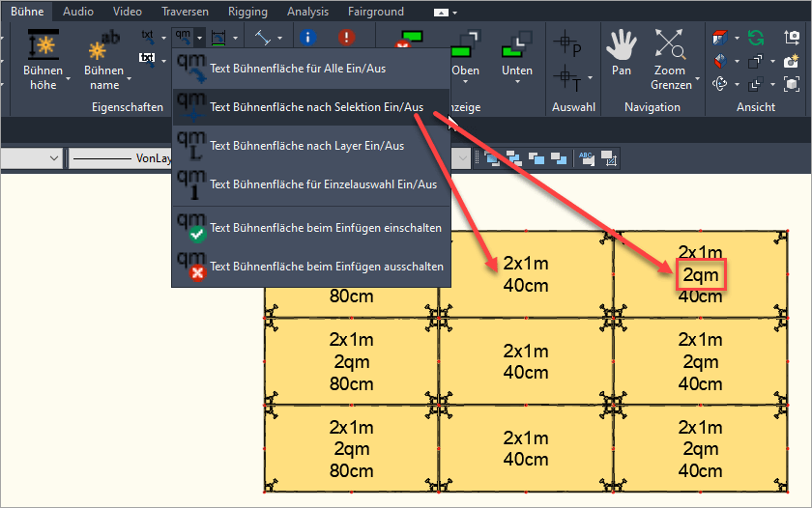Click Zoom Grenzen zoom extents icon

tap(670, 43)
